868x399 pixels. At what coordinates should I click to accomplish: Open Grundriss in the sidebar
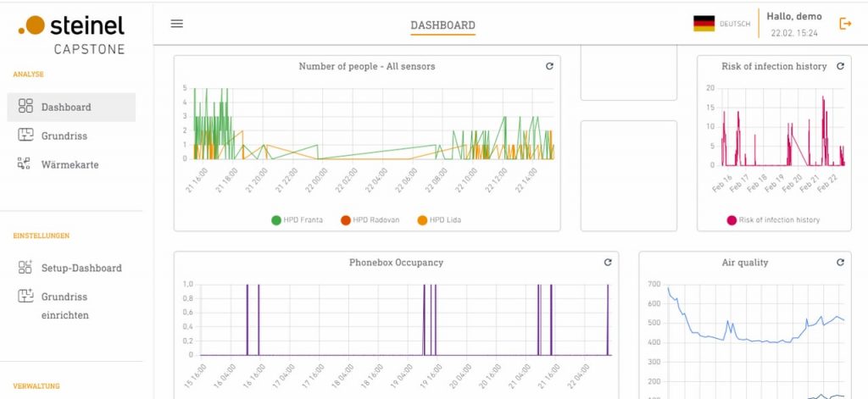[64, 136]
